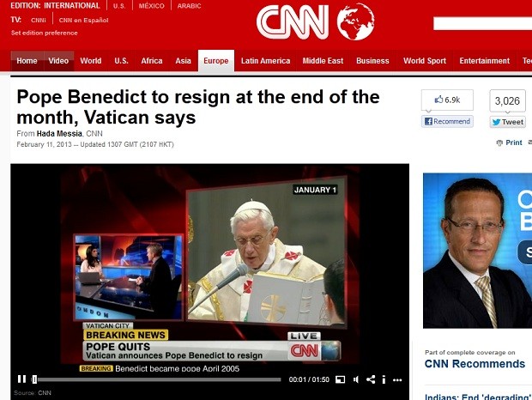Go to World Sport section
Image resolution: width=532 pixels, height=400 pixels.
point(425,61)
